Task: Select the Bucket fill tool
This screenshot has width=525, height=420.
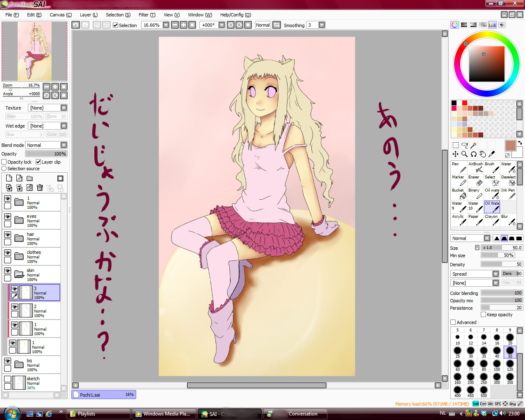Action: tap(459, 193)
